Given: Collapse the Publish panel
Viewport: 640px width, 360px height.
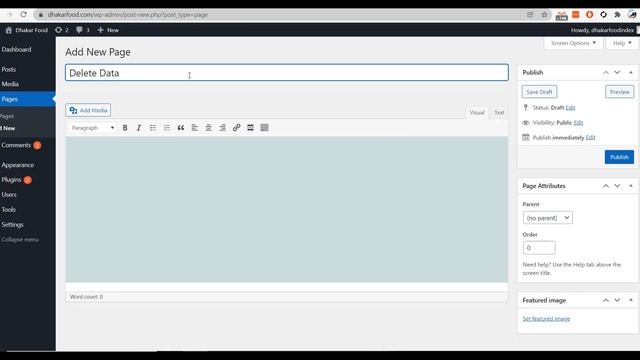Looking at the screenshot, I should coord(631,72).
